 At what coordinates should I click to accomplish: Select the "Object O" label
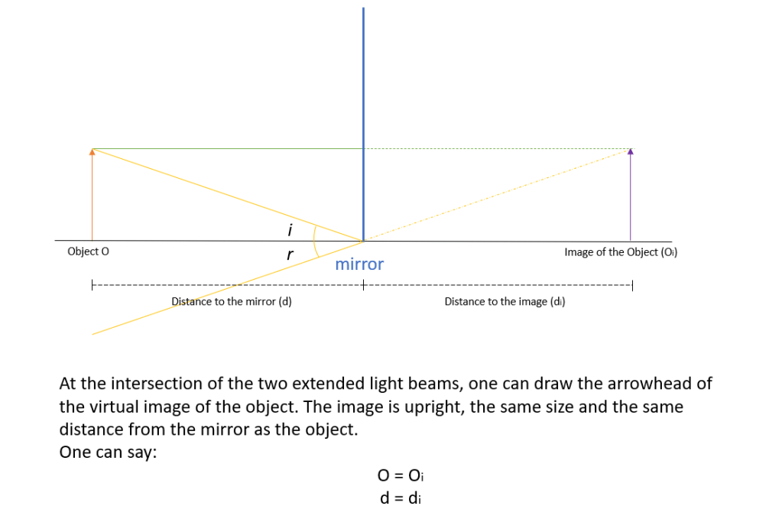88,251
